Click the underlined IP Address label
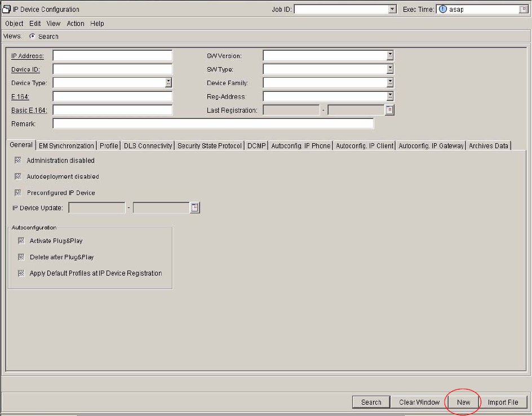This screenshot has height=416, width=532. pos(28,56)
